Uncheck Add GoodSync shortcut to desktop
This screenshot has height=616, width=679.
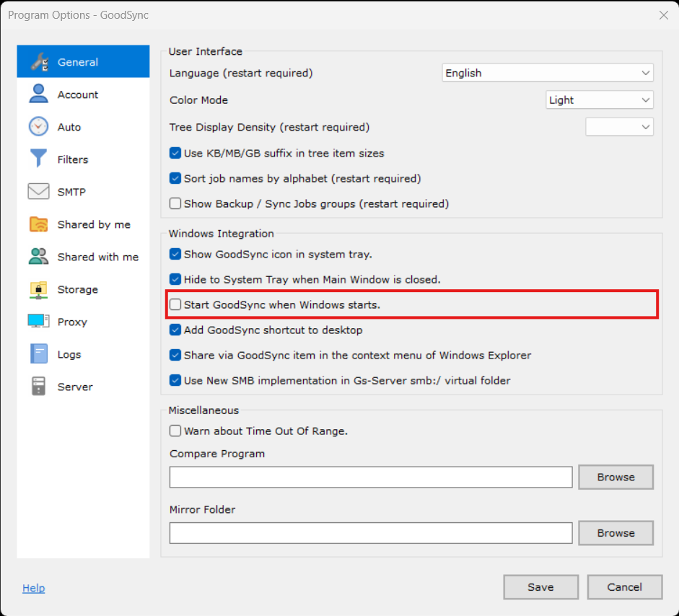coord(175,330)
